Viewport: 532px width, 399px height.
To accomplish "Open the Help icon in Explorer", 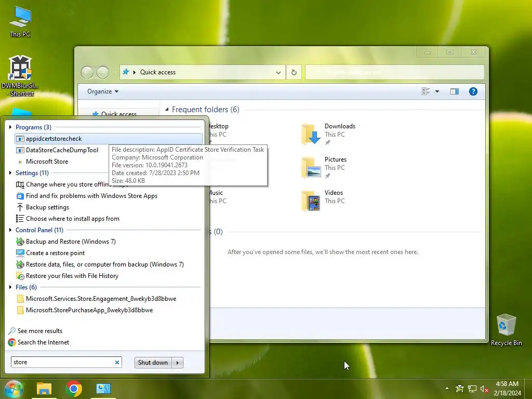I will [x=473, y=91].
